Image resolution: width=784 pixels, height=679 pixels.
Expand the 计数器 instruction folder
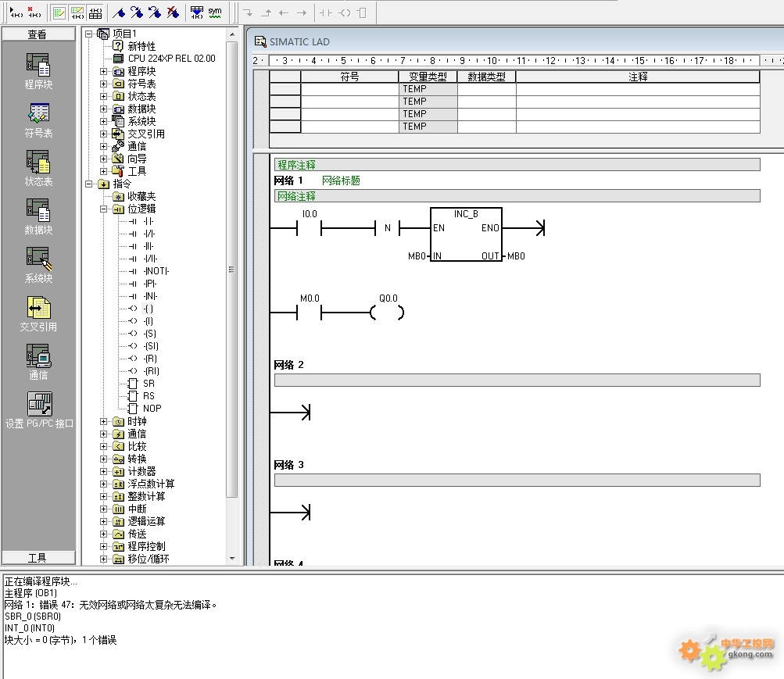[x=103, y=471]
